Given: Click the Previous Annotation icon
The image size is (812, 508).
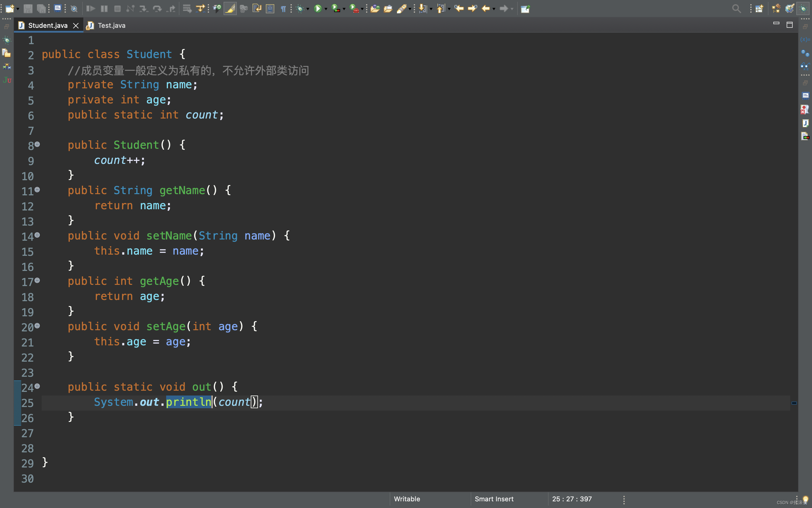Looking at the screenshot, I should coord(441,9).
